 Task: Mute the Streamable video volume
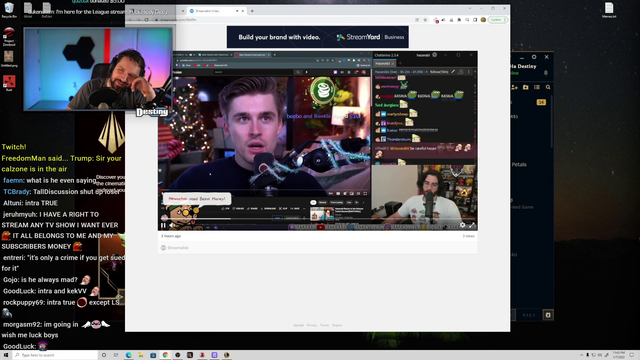[x=172, y=225]
